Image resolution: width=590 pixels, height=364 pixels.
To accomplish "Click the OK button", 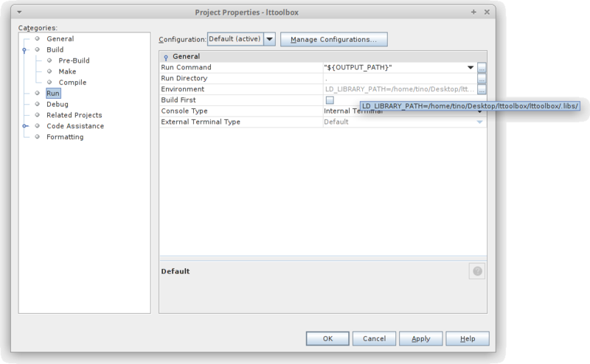I will [327, 338].
